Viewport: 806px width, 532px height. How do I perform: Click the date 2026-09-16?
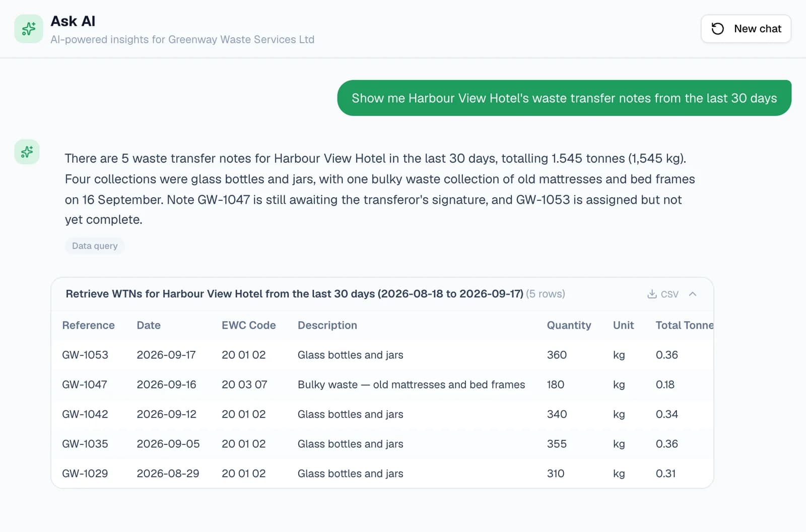pyautogui.click(x=166, y=385)
